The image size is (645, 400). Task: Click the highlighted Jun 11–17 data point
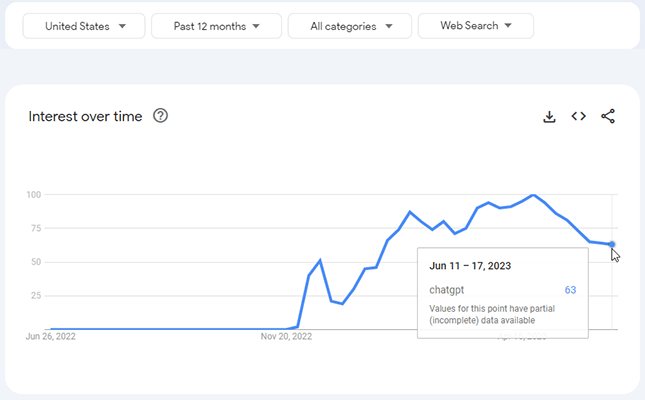coord(612,244)
